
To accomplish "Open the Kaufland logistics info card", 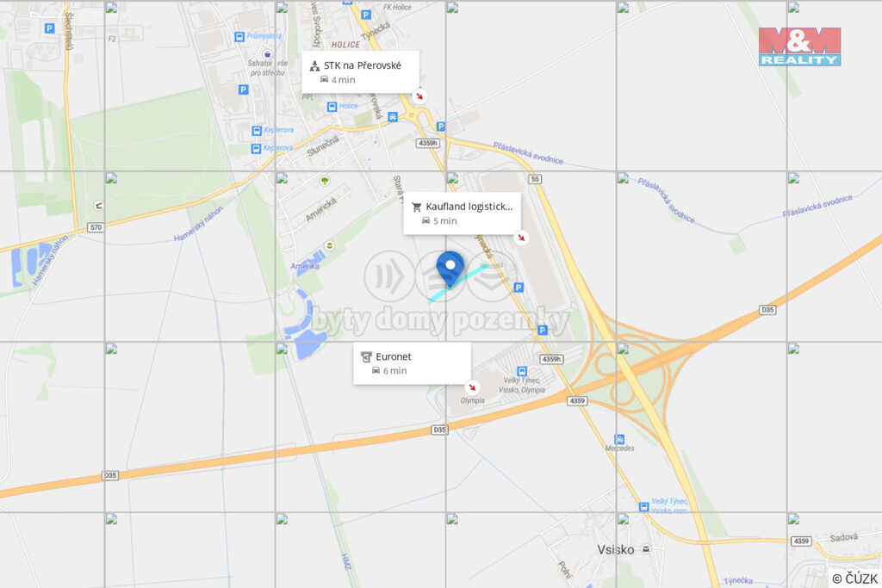I will pyautogui.click(x=462, y=213).
